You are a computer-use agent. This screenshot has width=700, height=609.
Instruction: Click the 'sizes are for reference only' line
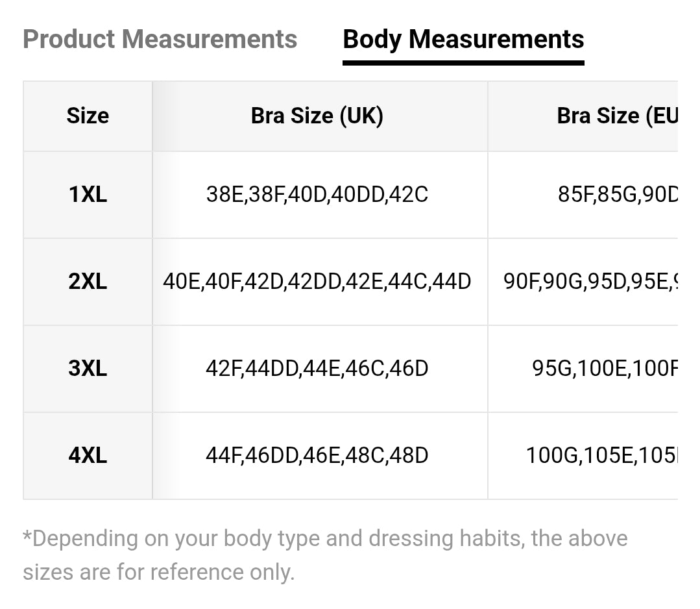click(158, 572)
